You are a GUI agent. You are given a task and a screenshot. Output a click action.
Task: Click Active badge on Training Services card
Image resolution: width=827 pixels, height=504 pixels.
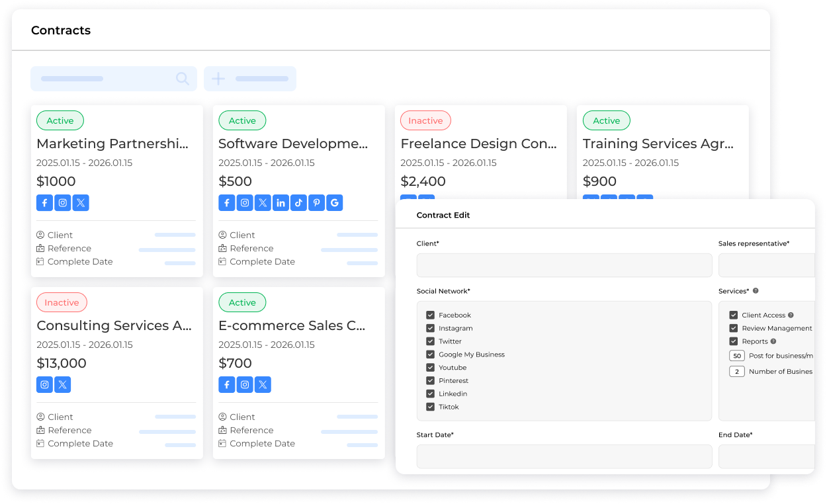[607, 120]
